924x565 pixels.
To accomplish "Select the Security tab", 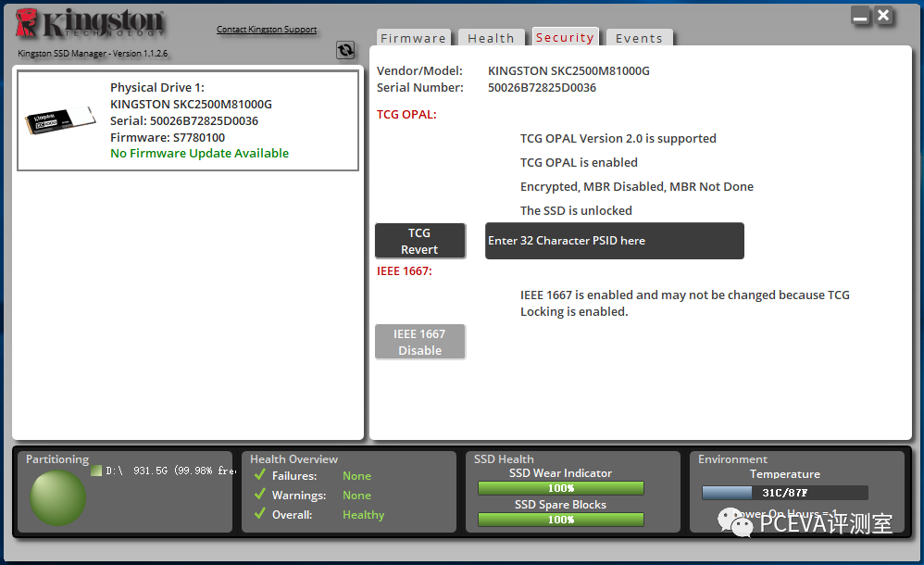I will pyautogui.click(x=565, y=37).
